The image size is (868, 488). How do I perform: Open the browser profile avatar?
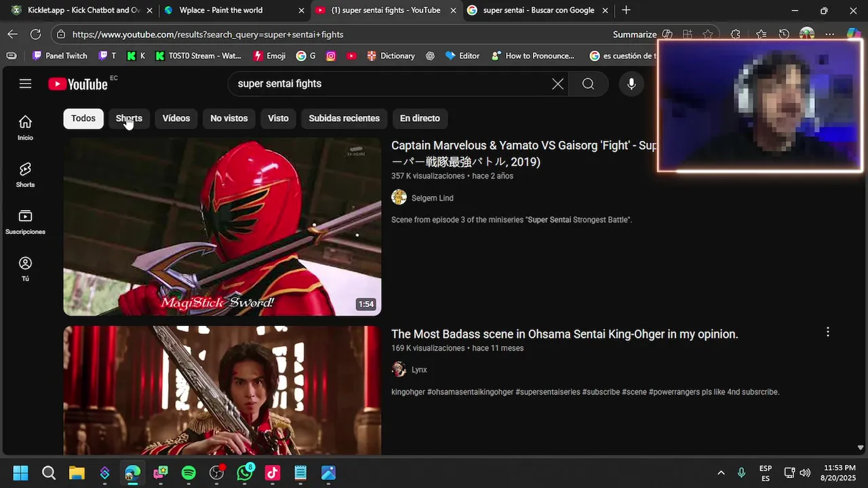pos(807,34)
